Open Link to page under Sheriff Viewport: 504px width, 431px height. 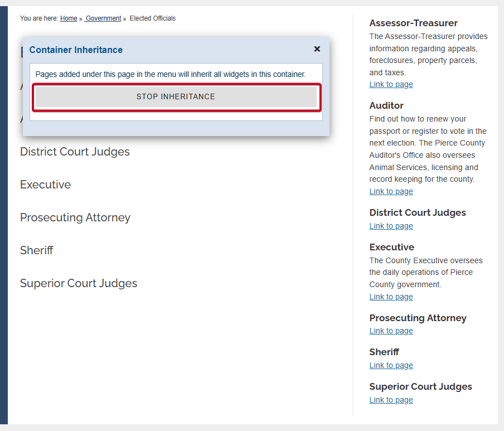(x=391, y=365)
